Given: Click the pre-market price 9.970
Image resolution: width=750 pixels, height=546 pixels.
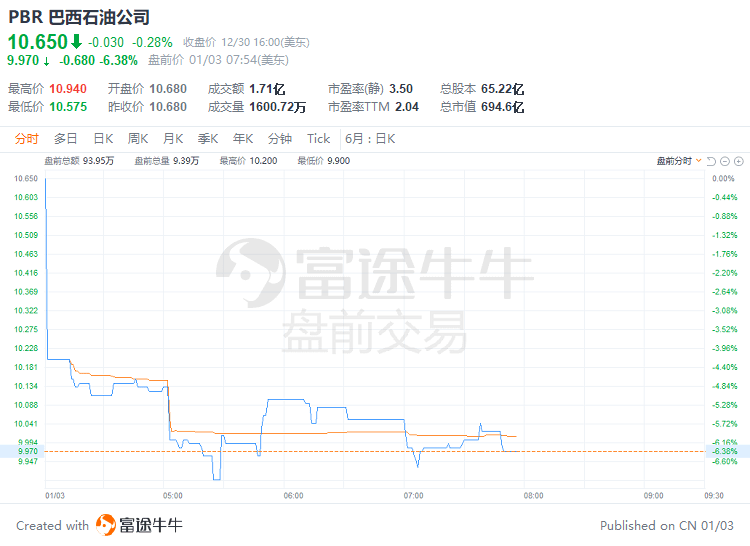Looking at the screenshot, I should point(23,60).
